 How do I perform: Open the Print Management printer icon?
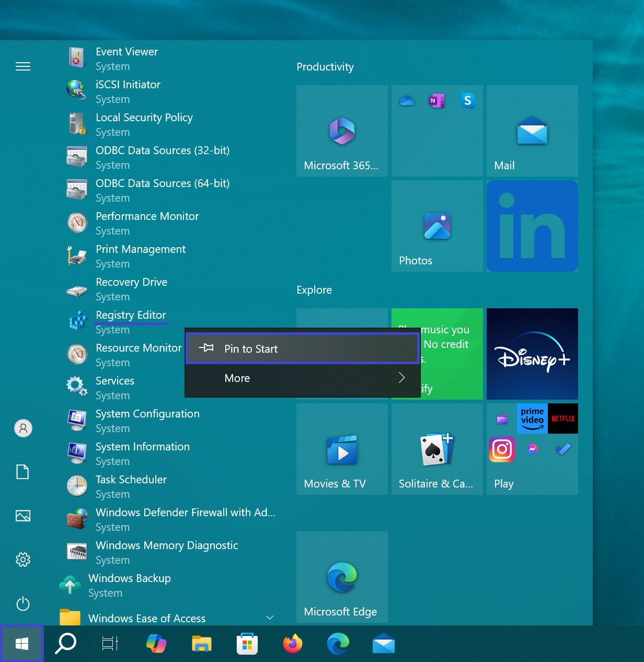(77, 255)
